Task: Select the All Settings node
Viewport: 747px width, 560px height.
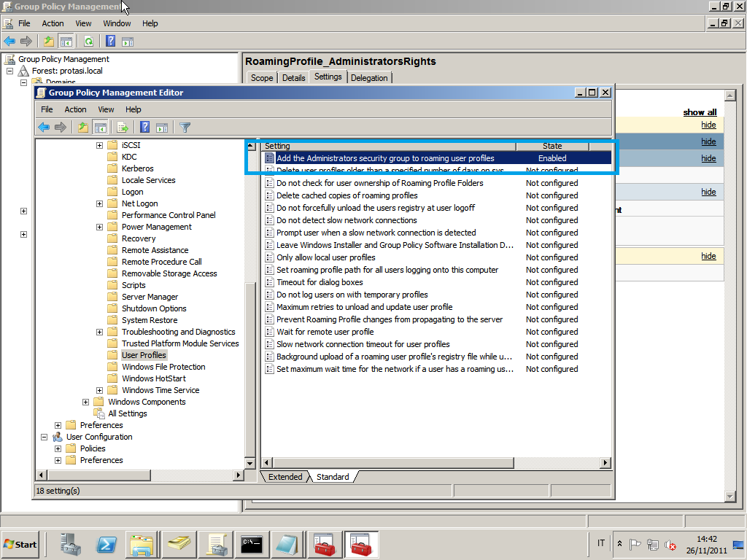Action: click(127, 414)
